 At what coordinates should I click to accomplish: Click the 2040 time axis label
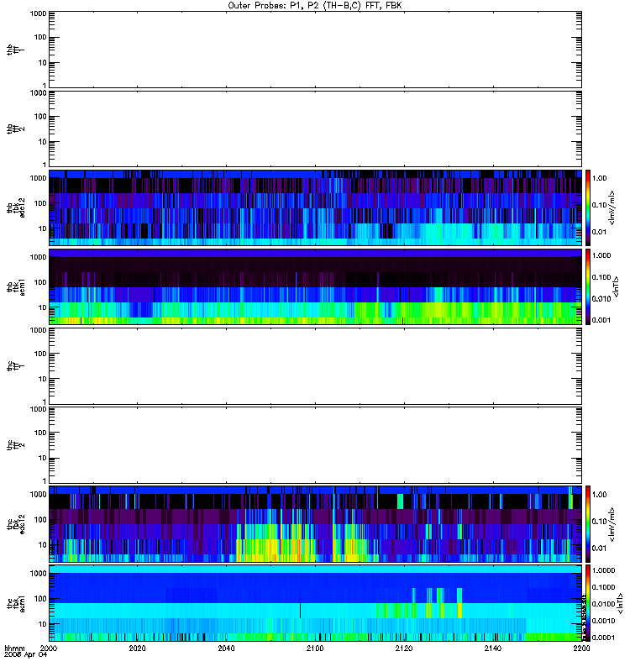click(226, 648)
